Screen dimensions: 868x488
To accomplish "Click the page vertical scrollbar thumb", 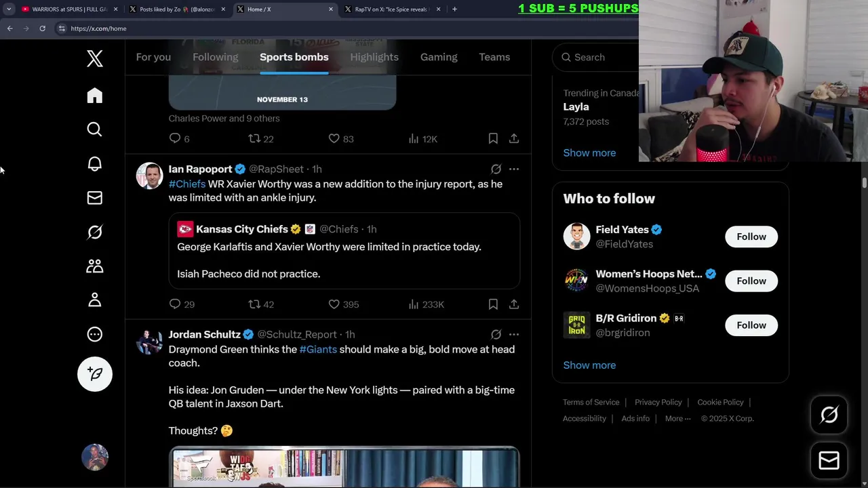I will pos(864,183).
